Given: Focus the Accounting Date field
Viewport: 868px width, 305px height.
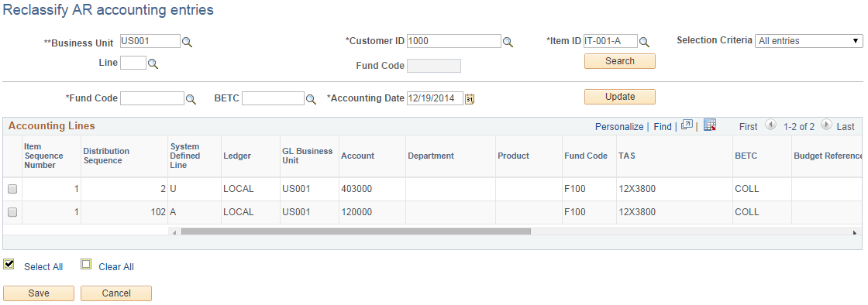Looking at the screenshot, I should (435, 98).
